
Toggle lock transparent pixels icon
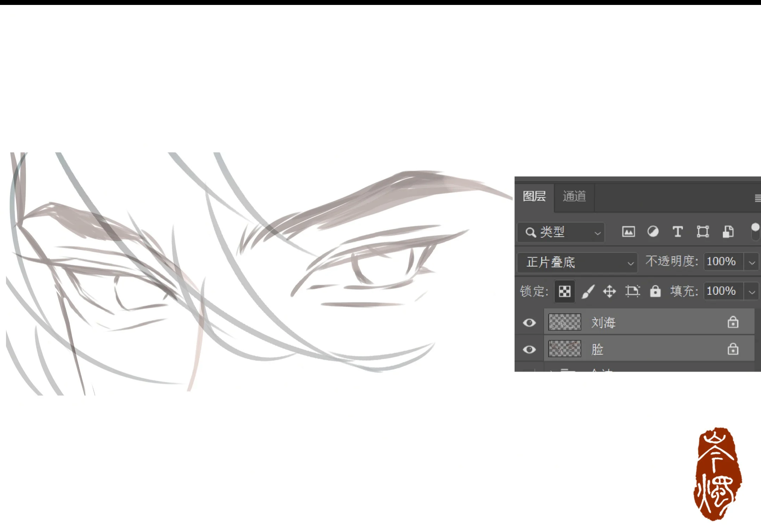tap(564, 291)
